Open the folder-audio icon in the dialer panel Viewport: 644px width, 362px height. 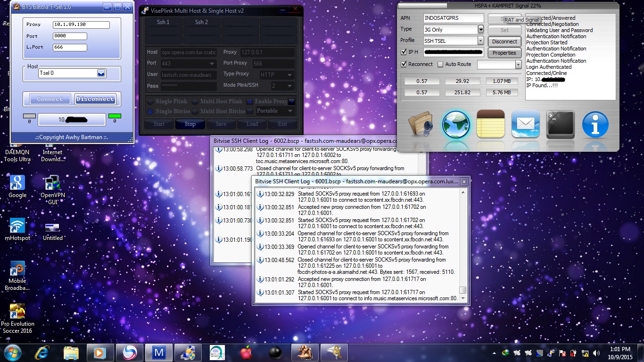[x=421, y=125]
